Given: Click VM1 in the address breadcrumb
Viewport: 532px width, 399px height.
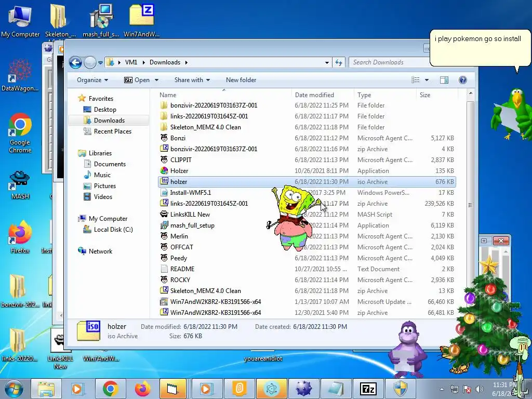Looking at the screenshot, I should tap(131, 62).
